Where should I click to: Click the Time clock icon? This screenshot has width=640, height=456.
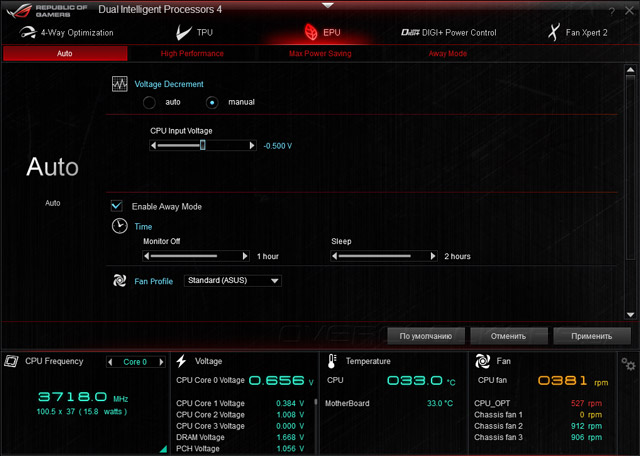(120, 226)
